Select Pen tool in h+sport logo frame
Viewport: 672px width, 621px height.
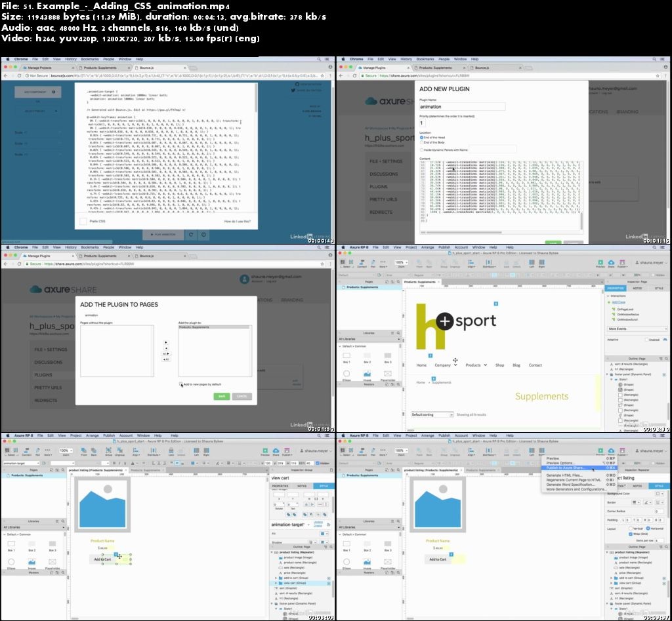click(x=373, y=263)
